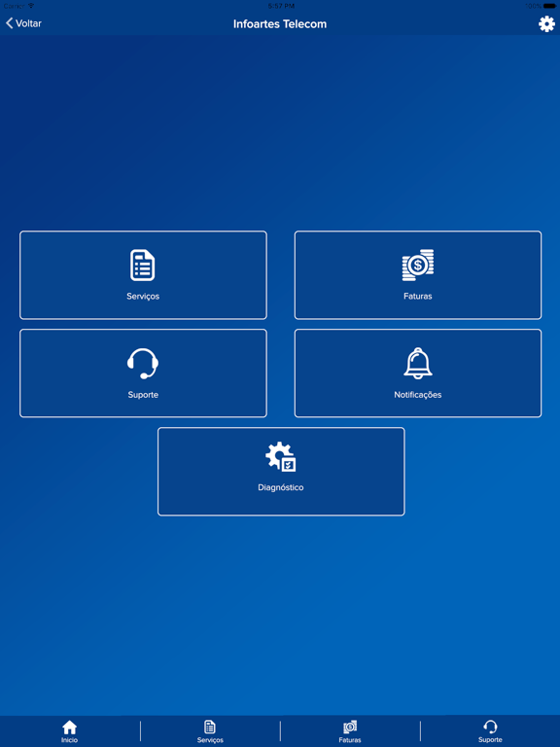The height and width of the screenshot is (747, 560).
Task: Tap the clock in the status bar
Action: pyautogui.click(x=281, y=6)
